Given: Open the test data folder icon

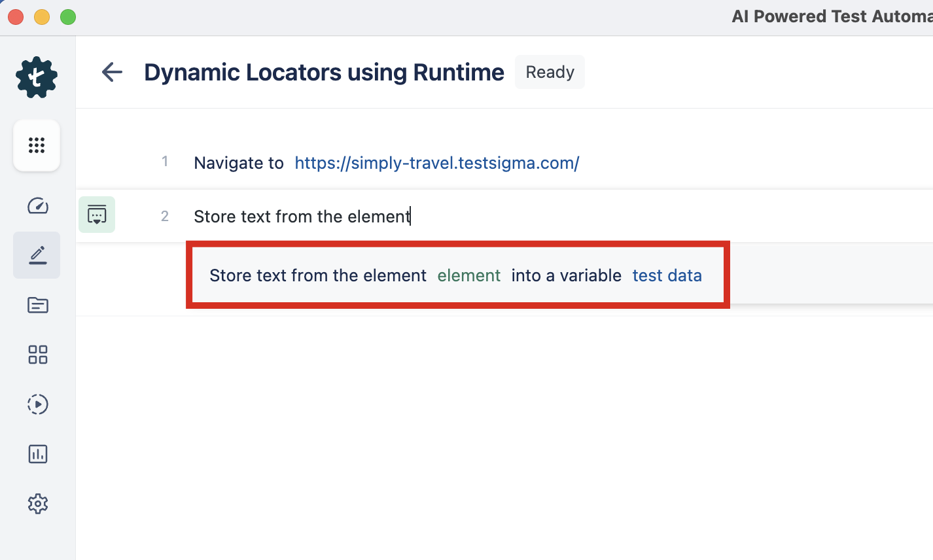Looking at the screenshot, I should click(x=37, y=305).
